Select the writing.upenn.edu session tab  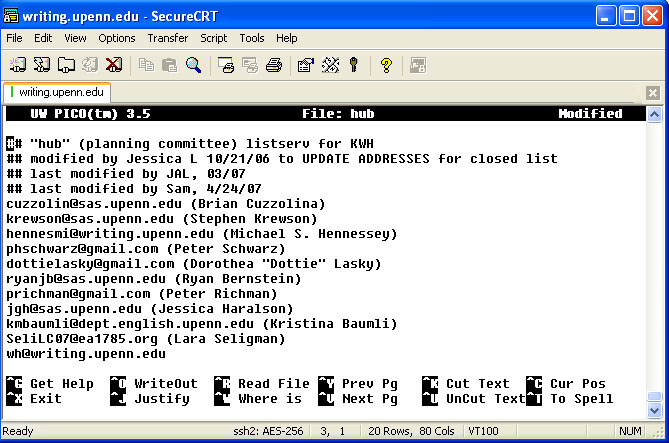pyautogui.click(x=57, y=92)
